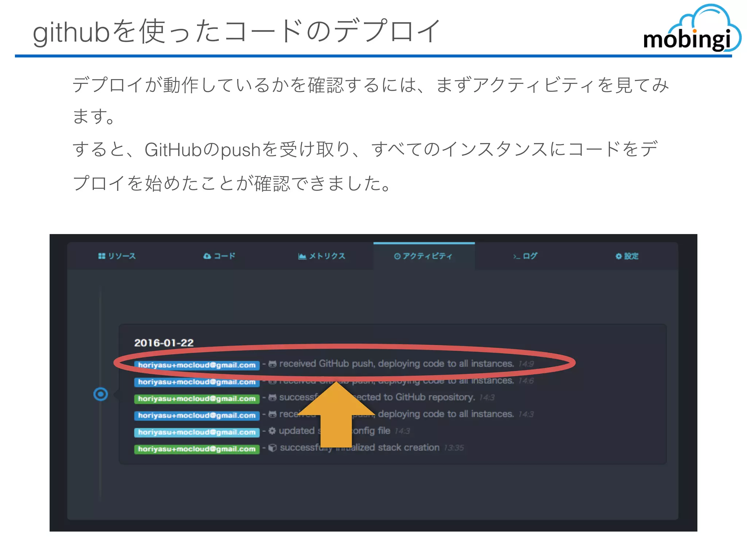This screenshot has width=747, height=560.
Task: Click the clock icon beside アクティビティ
Action: pos(397,256)
